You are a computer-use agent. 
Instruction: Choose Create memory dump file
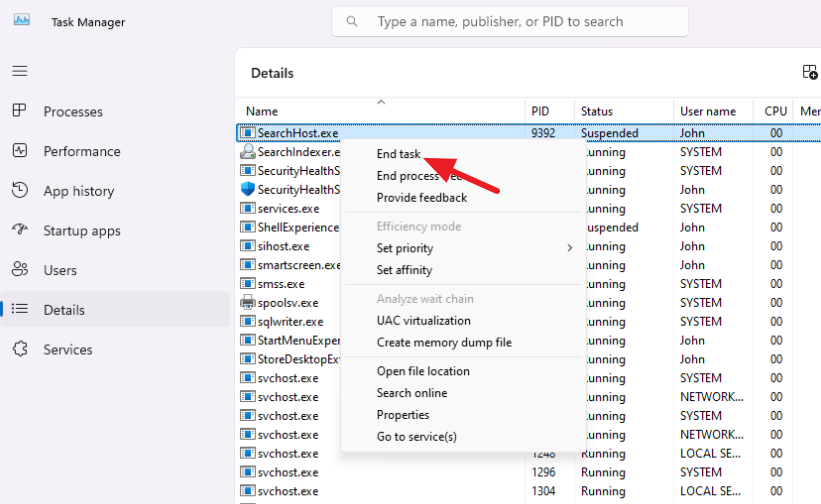tap(444, 342)
